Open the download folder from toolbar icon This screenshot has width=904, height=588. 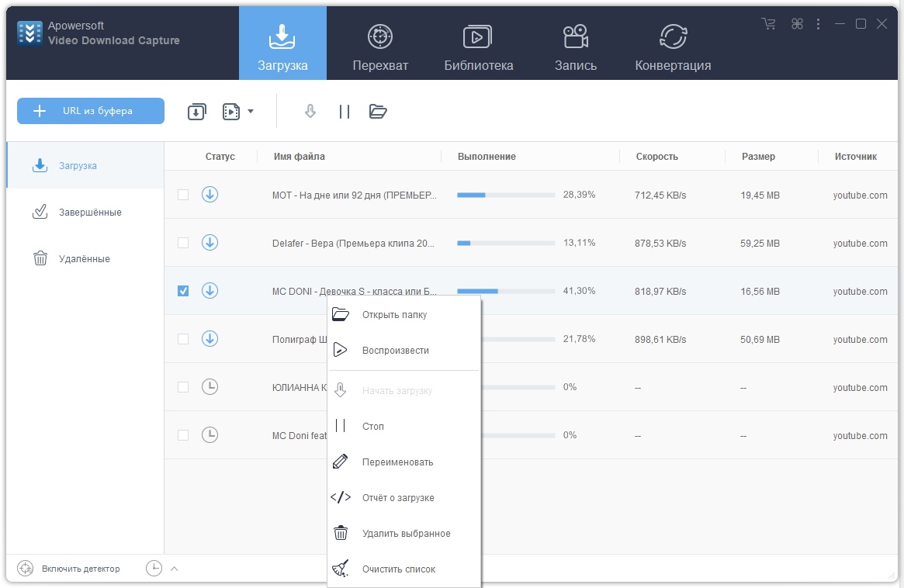pos(378,112)
